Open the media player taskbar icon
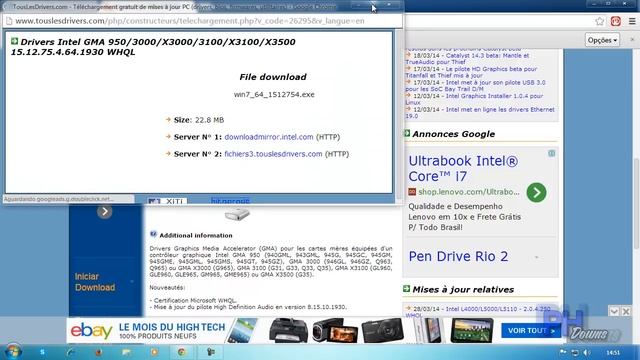The image size is (640, 360). click(x=154, y=352)
